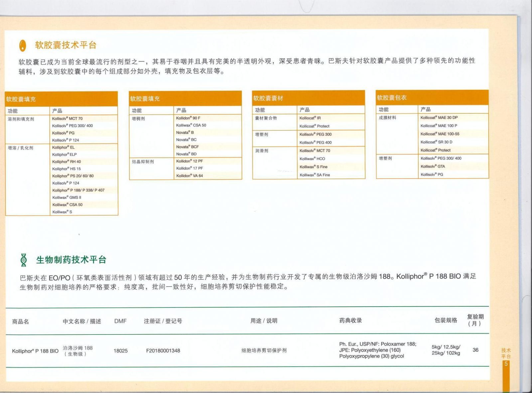The height and width of the screenshot is (393, 532).
Task: Click the Kollicoat MAE 30 DP row
Action: pyautogui.click(x=453, y=117)
